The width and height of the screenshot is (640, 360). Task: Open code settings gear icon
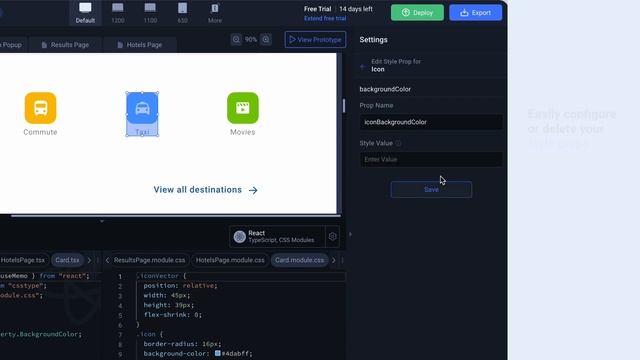[x=332, y=236]
